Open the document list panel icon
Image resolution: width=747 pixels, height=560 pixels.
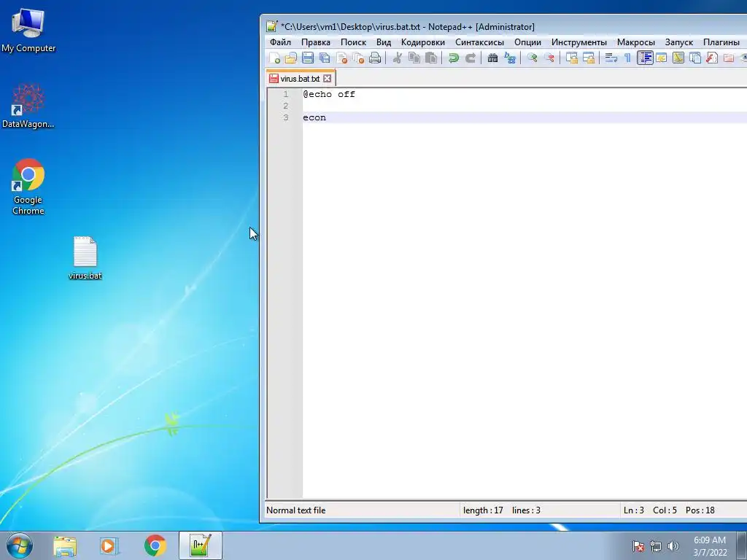(x=695, y=58)
